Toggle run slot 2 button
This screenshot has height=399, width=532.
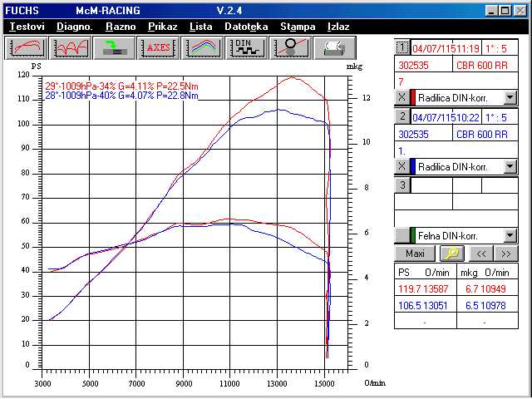click(x=402, y=116)
